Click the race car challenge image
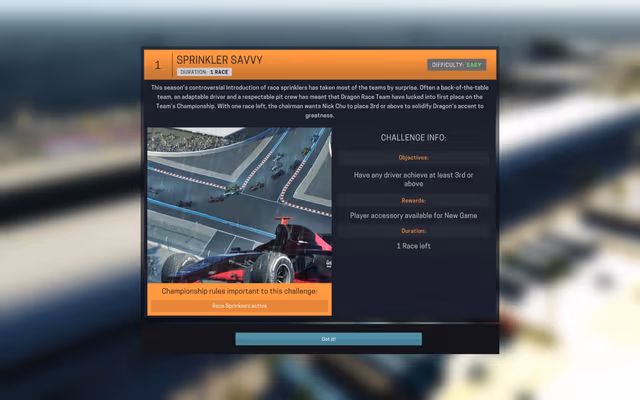640x400 pixels. click(239, 205)
